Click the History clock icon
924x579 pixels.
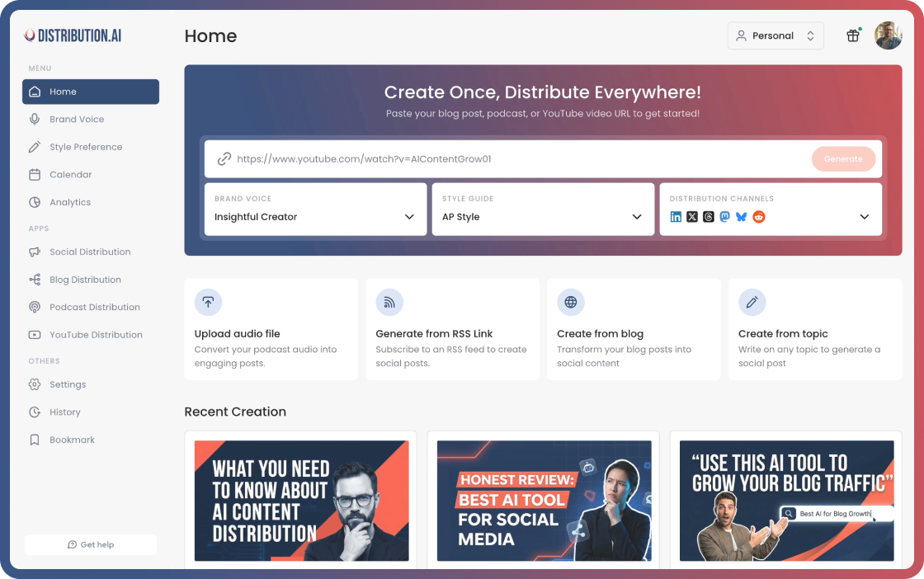point(35,412)
